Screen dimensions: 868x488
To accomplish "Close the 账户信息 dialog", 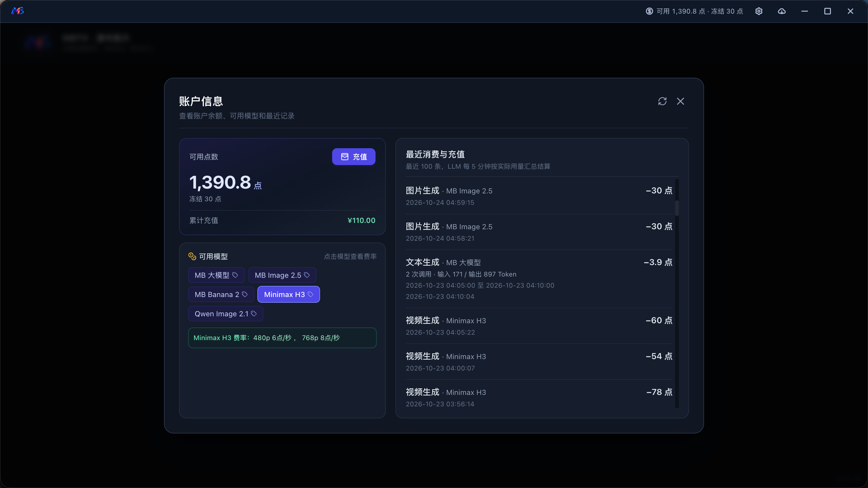I will [681, 102].
